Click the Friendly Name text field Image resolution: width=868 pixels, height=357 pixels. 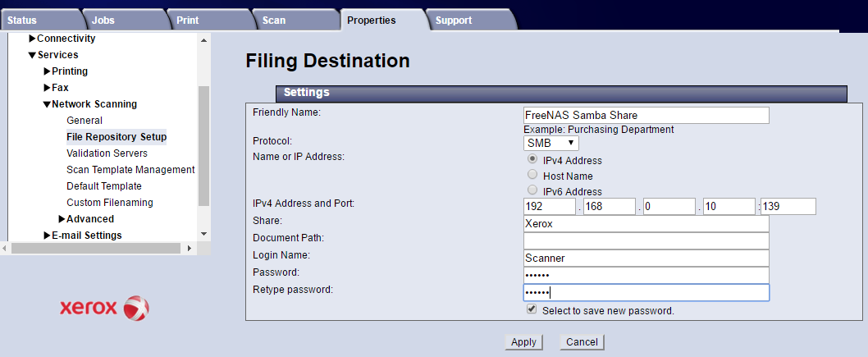point(646,115)
